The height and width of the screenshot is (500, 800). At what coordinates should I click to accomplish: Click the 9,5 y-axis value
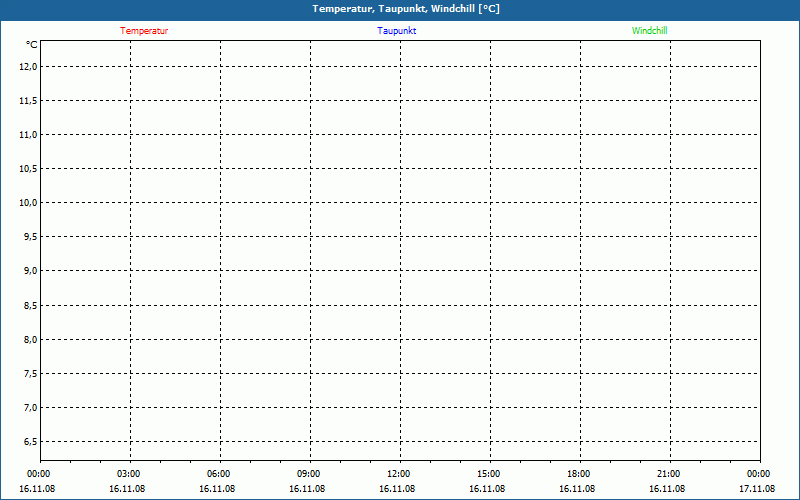[x=30, y=237]
